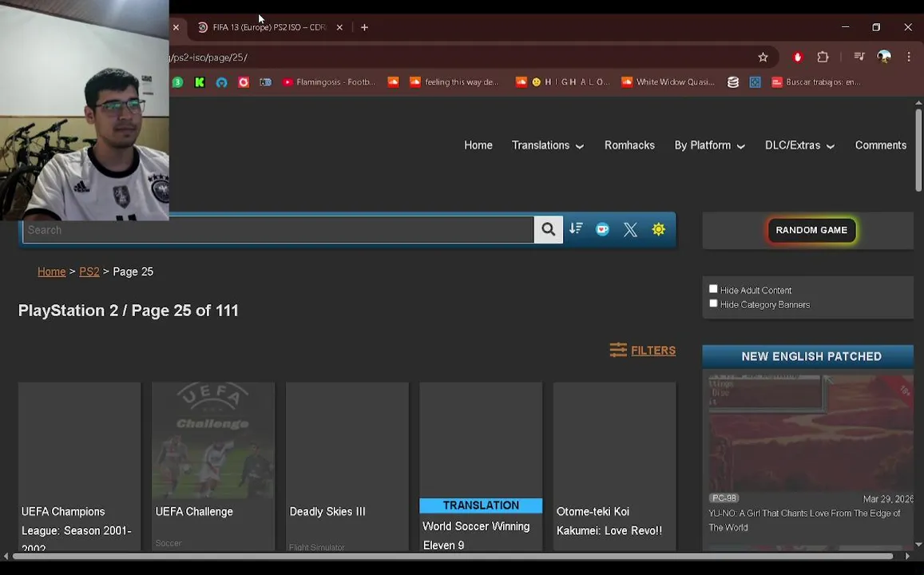Open the FILTERS link
Image resolution: width=924 pixels, height=575 pixels.
coord(653,351)
